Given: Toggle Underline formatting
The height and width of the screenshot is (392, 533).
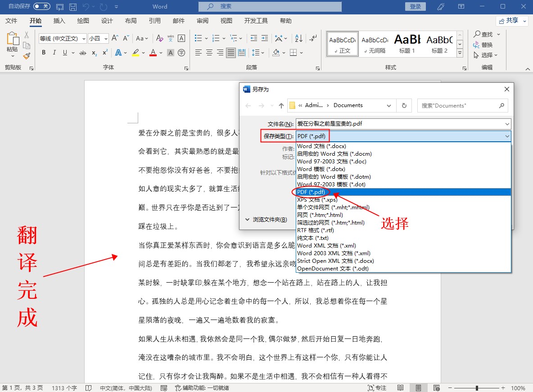Looking at the screenshot, I should [65, 52].
